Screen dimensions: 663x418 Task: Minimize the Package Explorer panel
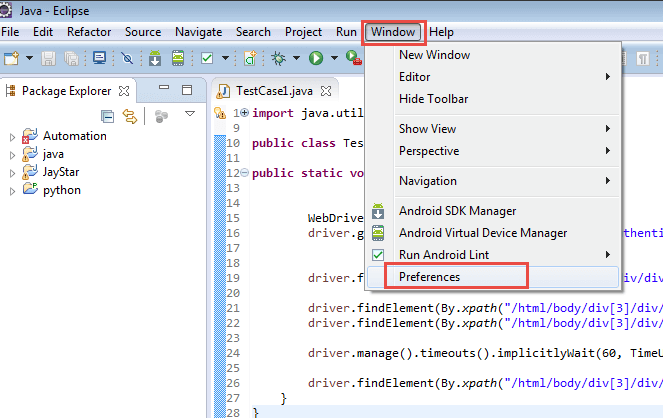164,88
